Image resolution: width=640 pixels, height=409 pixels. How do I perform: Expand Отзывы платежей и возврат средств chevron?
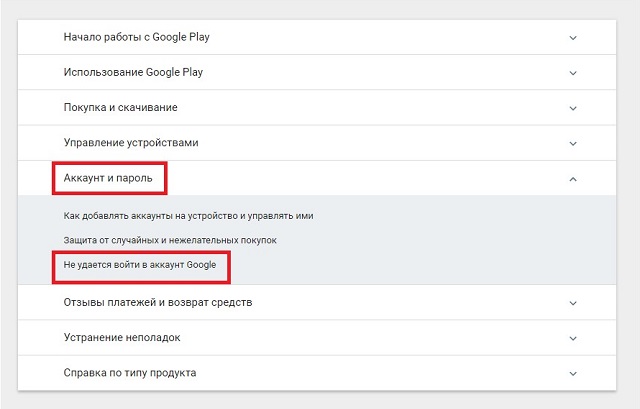point(573,303)
